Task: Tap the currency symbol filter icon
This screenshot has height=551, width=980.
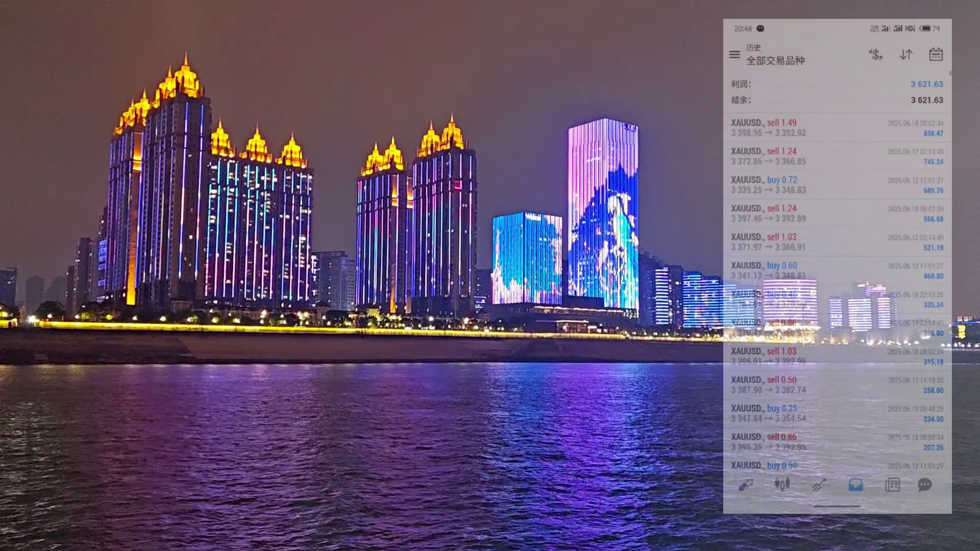Action: click(876, 55)
